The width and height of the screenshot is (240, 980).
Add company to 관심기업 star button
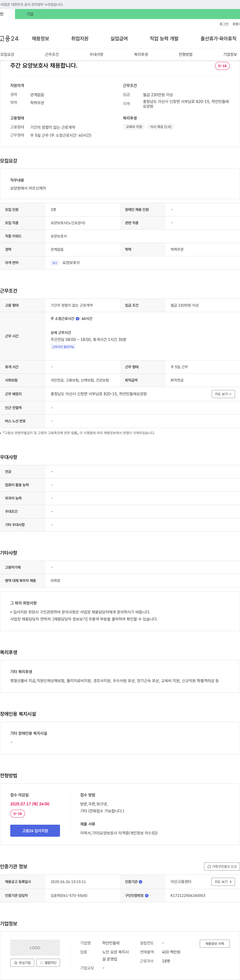(22, 962)
